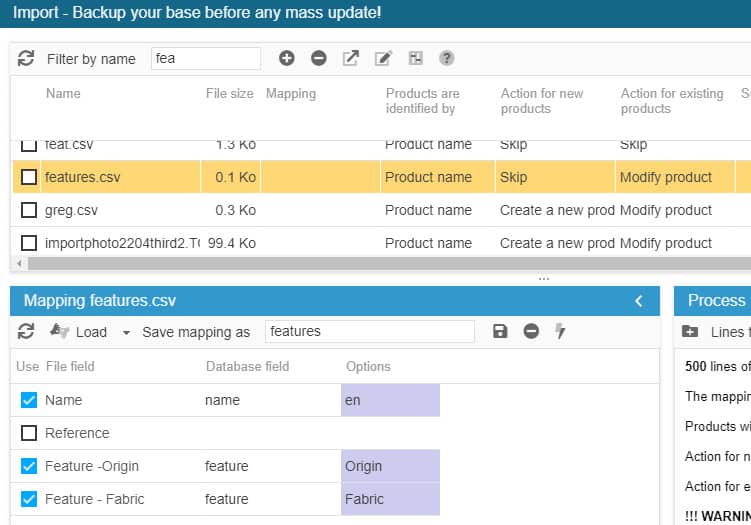
Task: Uncheck the Name field Use checkbox
Action: (x=29, y=400)
